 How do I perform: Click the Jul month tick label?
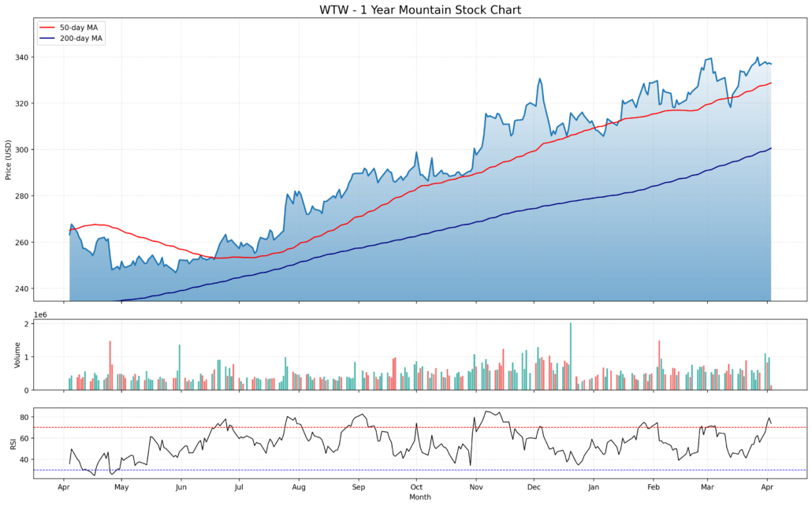[x=239, y=487]
